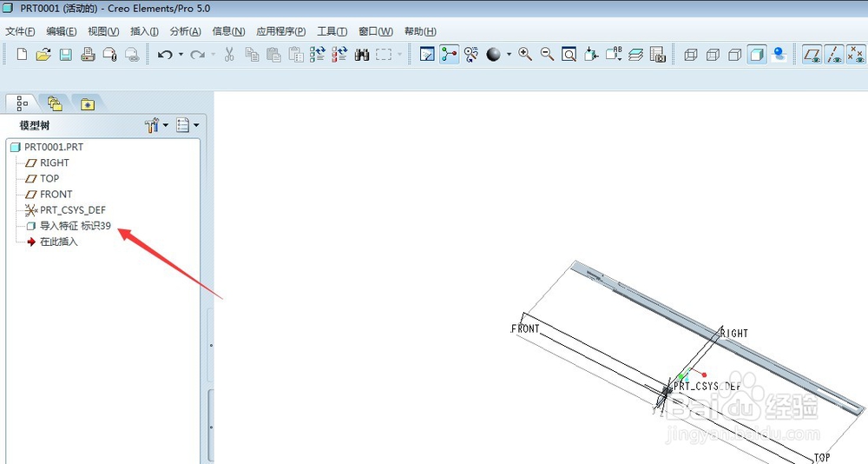Viewport: 868px width, 464px height.
Task: Open the 信息(N) menu
Action: pos(228,31)
